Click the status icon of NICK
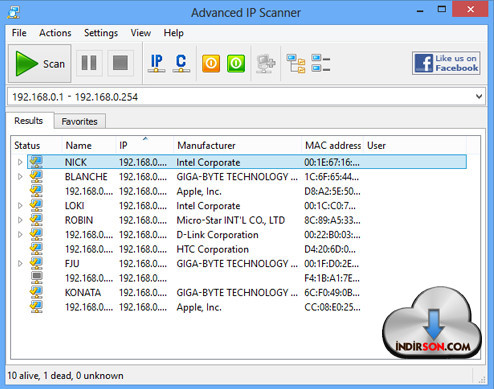This screenshot has width=494, height=389. pyautogui.click(x=36, y=162)
